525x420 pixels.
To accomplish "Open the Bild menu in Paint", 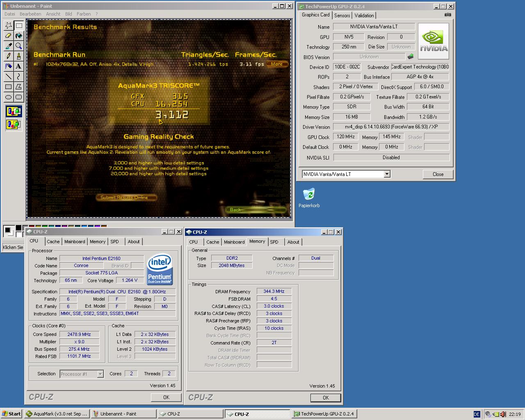I will tap(68, 14).
